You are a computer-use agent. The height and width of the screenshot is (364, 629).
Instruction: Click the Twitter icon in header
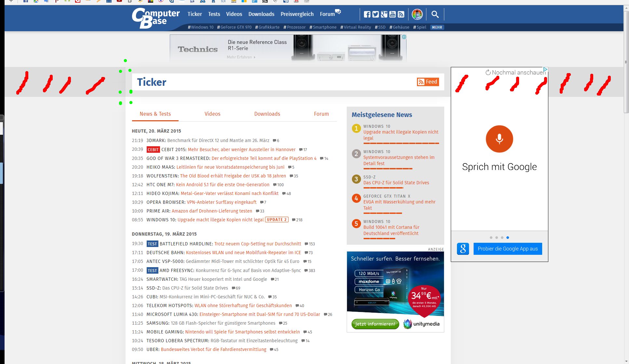pyautogui.click(x=375, y=14)
